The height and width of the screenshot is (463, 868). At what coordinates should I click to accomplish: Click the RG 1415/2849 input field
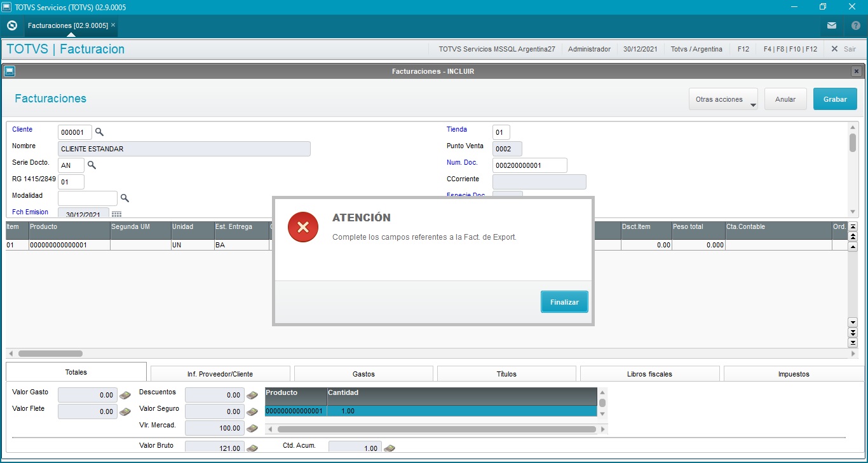[x=71, y=182]
